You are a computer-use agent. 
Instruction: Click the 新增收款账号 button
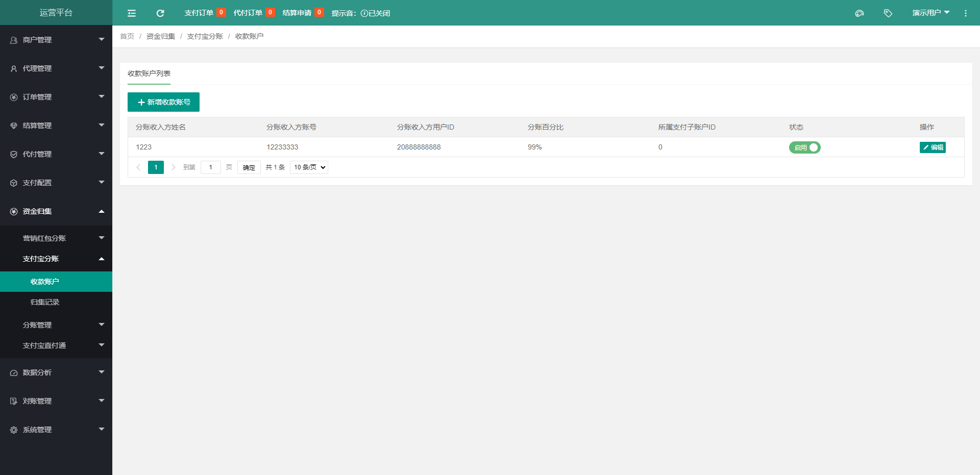[163, 102]
